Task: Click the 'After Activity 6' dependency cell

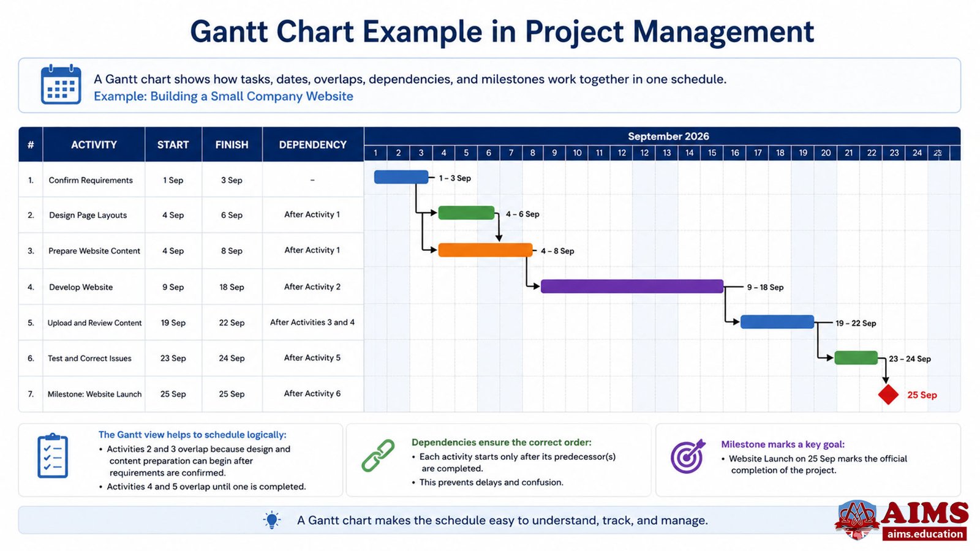Action: tap(312, 393)
